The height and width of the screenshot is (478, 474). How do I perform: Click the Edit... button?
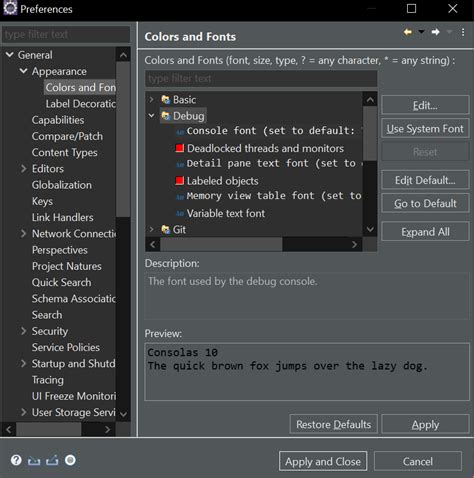coord(425,105)
